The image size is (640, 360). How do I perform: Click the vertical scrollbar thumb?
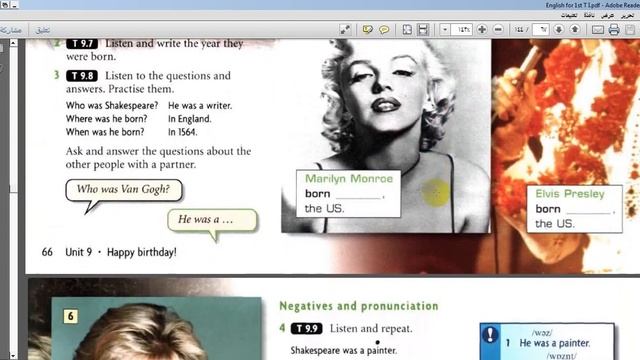coord(13,188)
